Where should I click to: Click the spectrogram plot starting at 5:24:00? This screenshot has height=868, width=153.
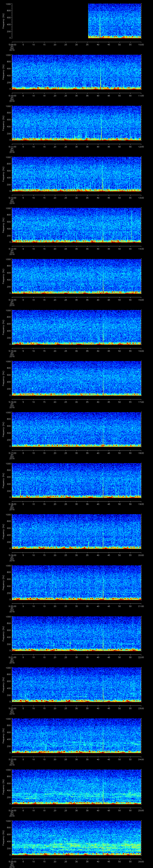point(76,786)
